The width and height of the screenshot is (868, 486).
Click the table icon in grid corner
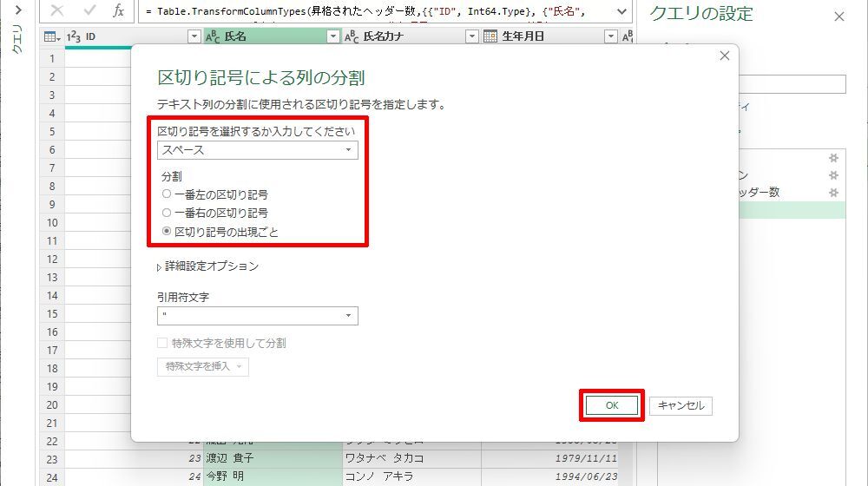(50, 37)
